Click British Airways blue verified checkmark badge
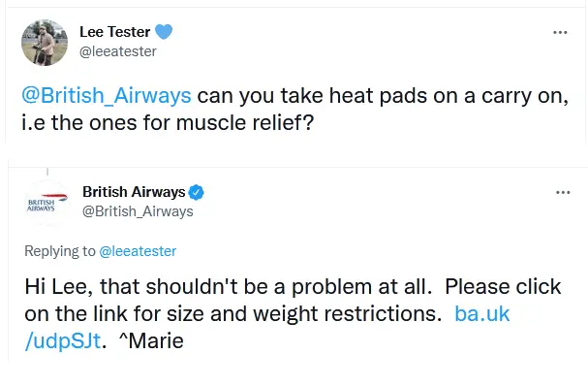This screenshot has width=588, height=386. click(x=196, y=193)
